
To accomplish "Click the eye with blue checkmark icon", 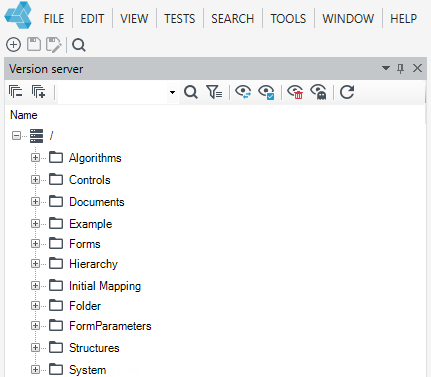I will point(266,92).
